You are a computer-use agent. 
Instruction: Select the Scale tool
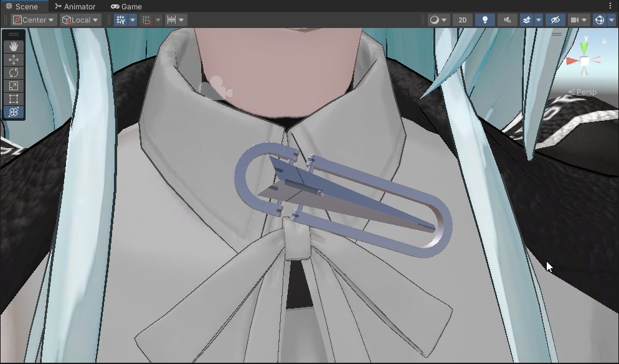(x=14, y=86)
